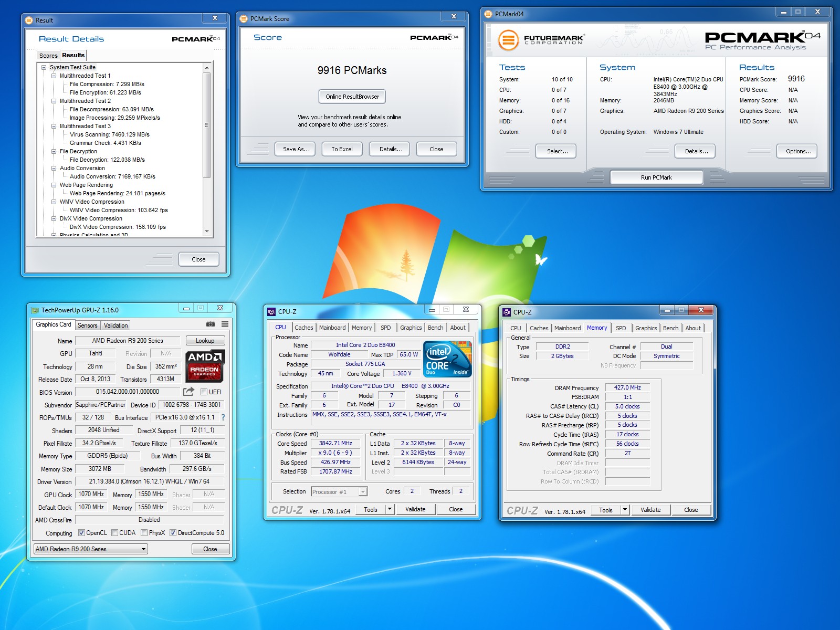Image resolution: width=840 pixels, height=630 pixels.
Task: Toggle the PhysX checkbox
Action: coord(144,533)
